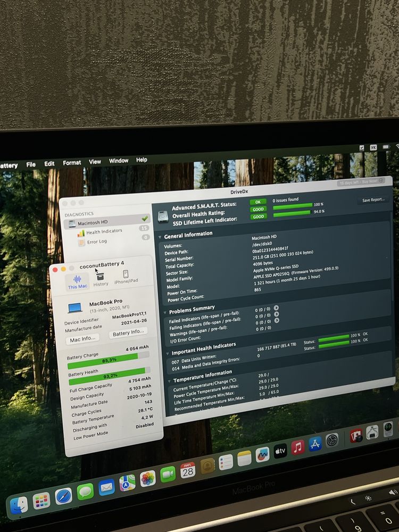399x532 pixels.
Task: Click the Health Indicators count badge 15
Action: point(144,228)
